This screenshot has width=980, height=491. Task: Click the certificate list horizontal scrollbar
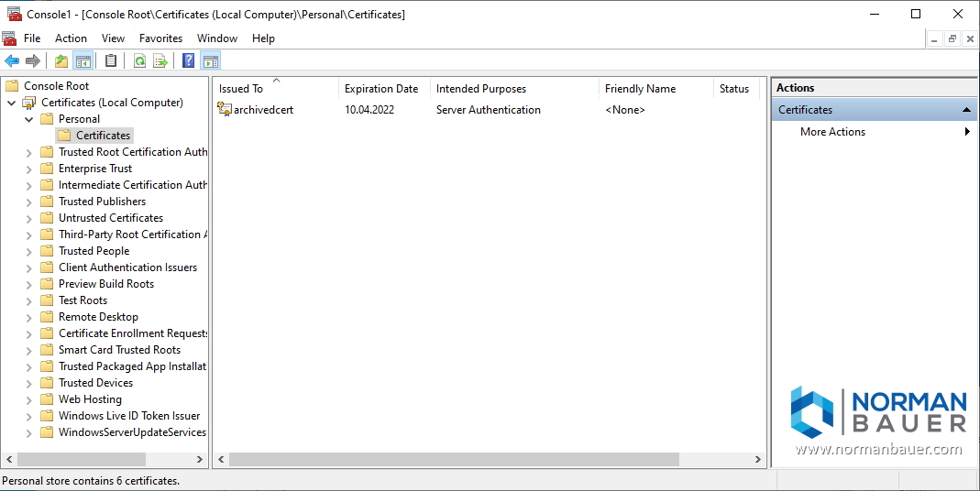[454, 459]
